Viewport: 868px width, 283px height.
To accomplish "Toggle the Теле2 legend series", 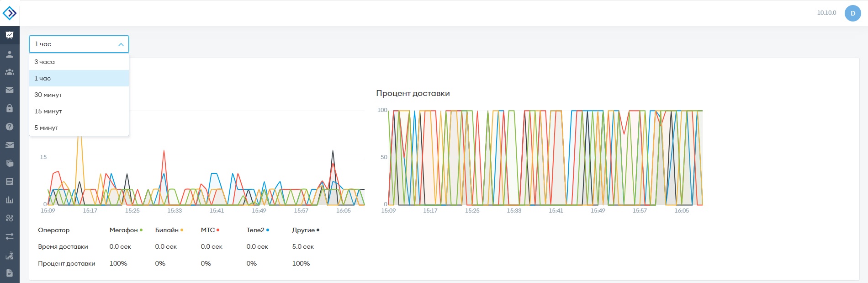I will pyautogui.click(x=258, y=230).
